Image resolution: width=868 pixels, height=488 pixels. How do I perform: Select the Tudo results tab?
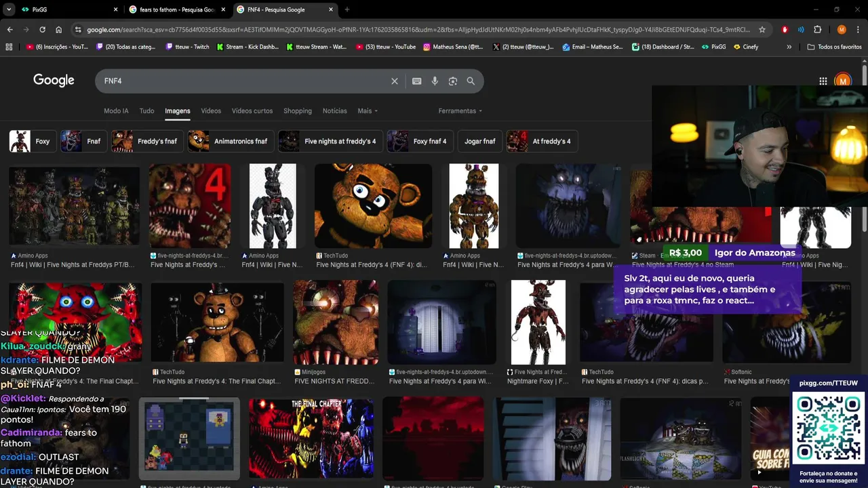tap(146, 111)
